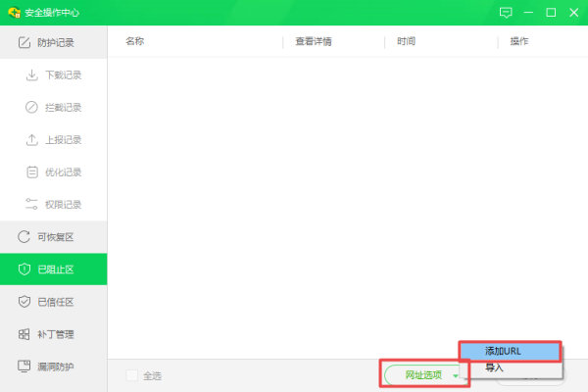
Task: Open the 已阻止区 section
Action: 54,269
